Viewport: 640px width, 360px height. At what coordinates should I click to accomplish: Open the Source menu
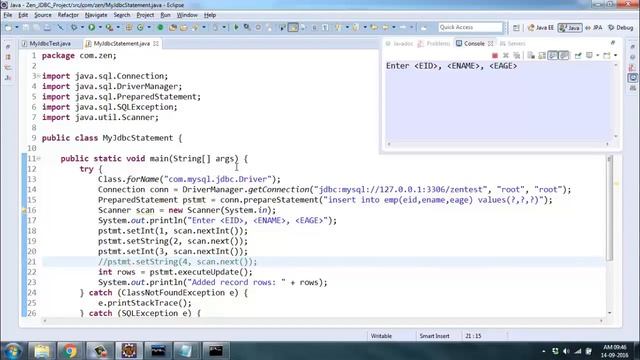point(43,15)
